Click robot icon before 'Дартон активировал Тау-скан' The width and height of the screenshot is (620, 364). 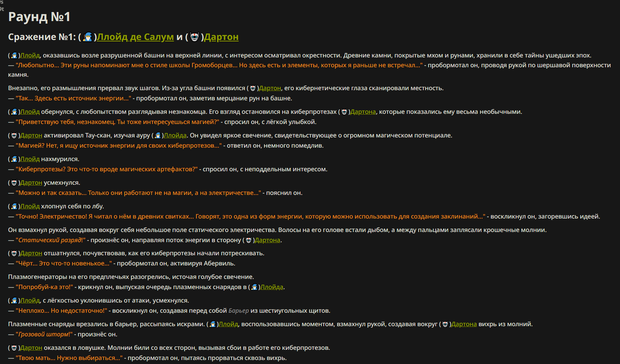(14, 135)
